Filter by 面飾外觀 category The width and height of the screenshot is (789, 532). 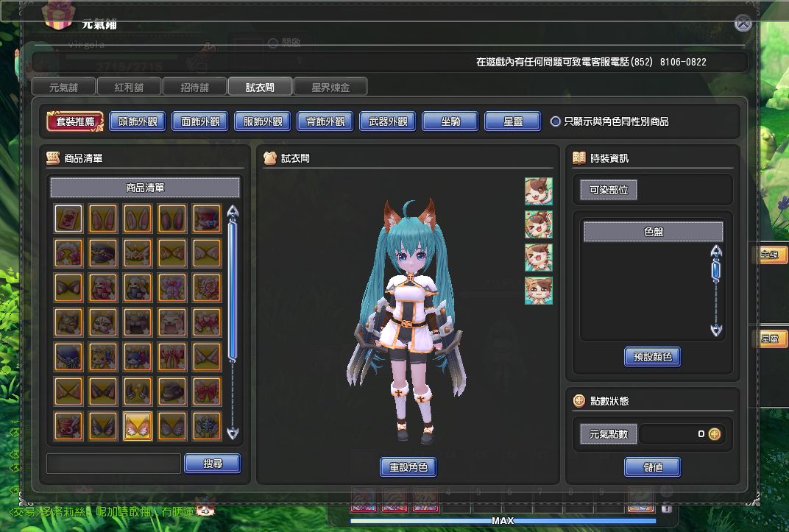(200, 121)
